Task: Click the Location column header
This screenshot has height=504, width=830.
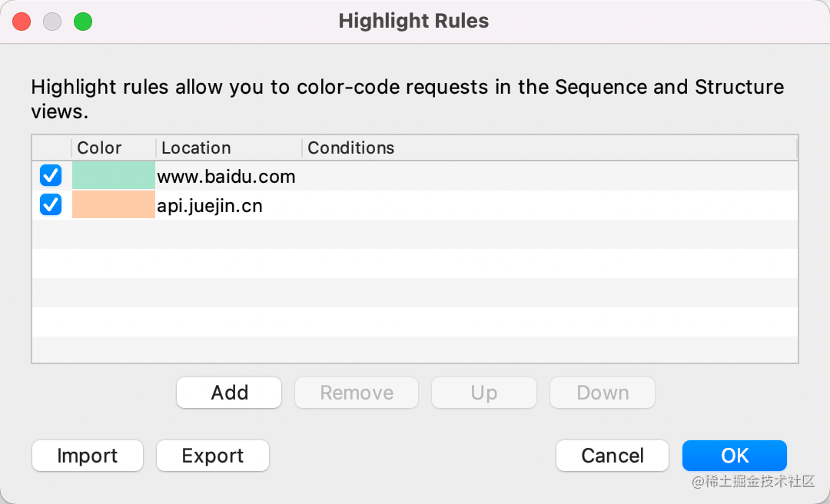Action: coord(196,148)
